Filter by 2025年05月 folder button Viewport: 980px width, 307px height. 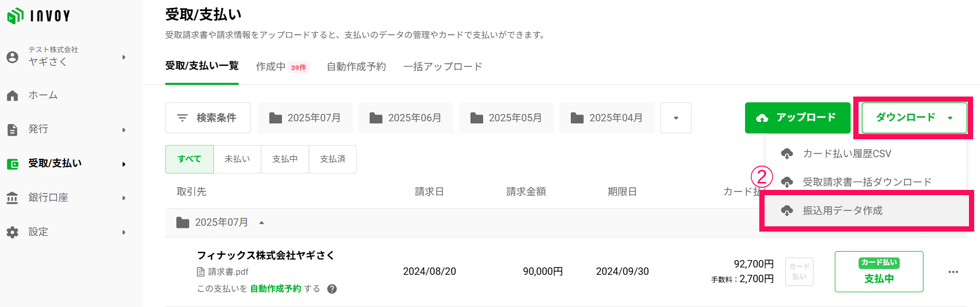[x=506, y=118]
